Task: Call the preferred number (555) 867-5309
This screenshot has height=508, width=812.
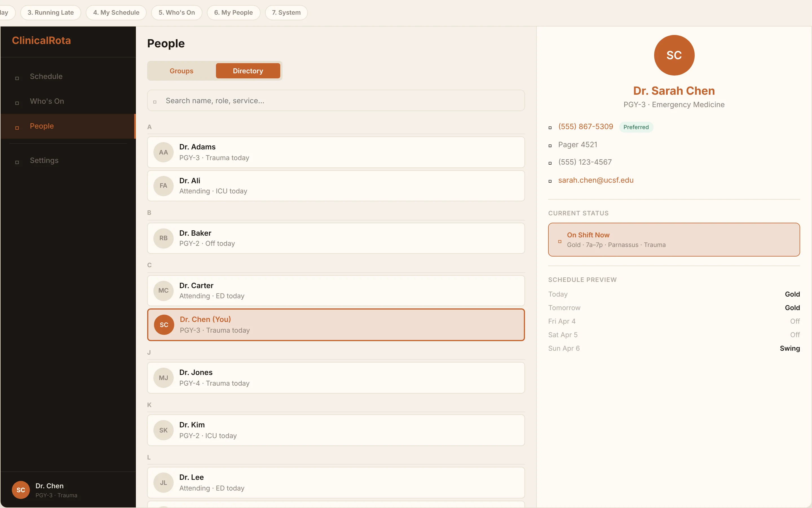Action: 585,127
